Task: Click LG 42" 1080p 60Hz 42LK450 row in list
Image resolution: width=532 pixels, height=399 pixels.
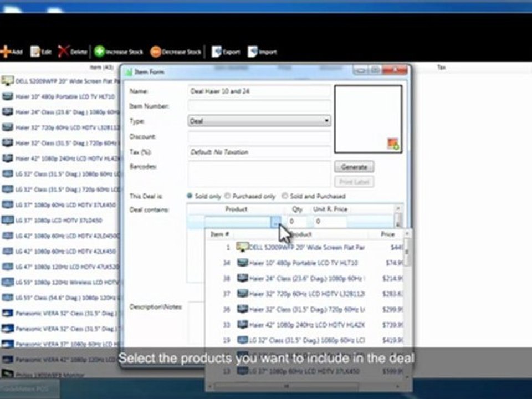Action: coord(60,251)
